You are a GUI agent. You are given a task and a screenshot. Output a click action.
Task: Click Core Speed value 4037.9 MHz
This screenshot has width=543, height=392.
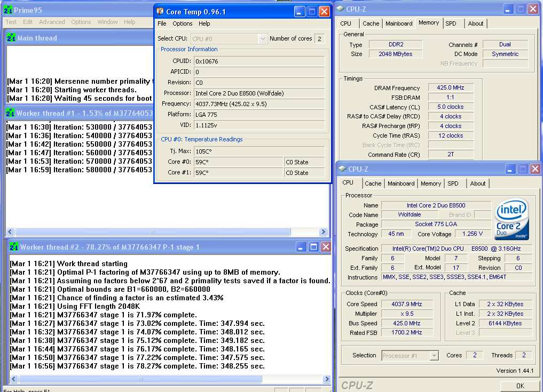[x=407, y=304]
